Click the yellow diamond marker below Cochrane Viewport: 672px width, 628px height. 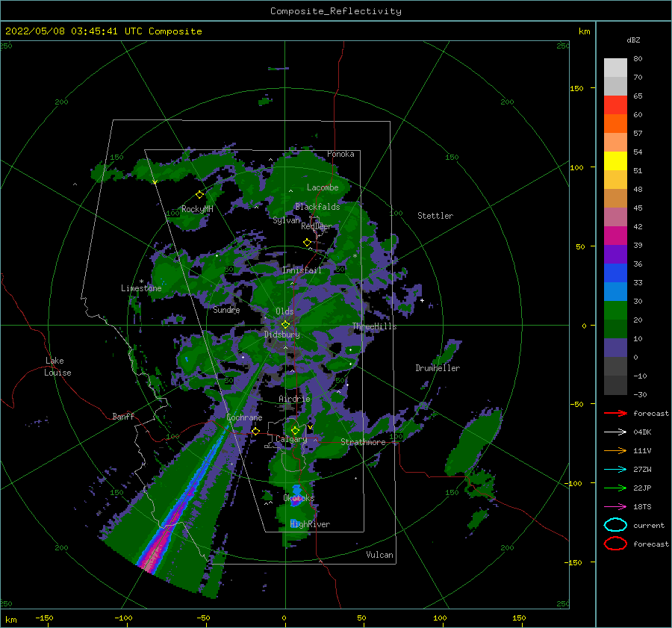(255, 431)
